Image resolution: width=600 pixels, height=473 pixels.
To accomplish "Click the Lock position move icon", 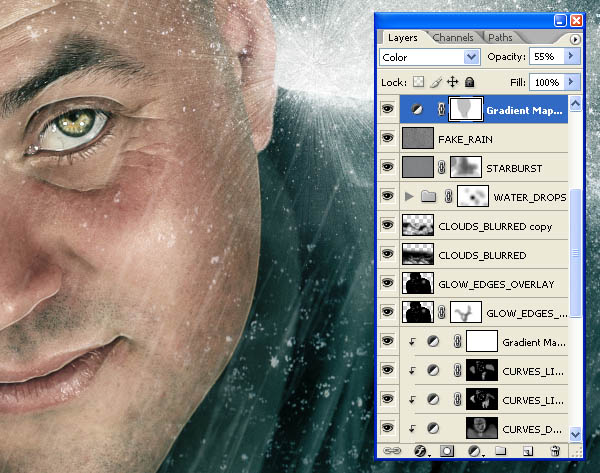I will click(x=453, y=82).
